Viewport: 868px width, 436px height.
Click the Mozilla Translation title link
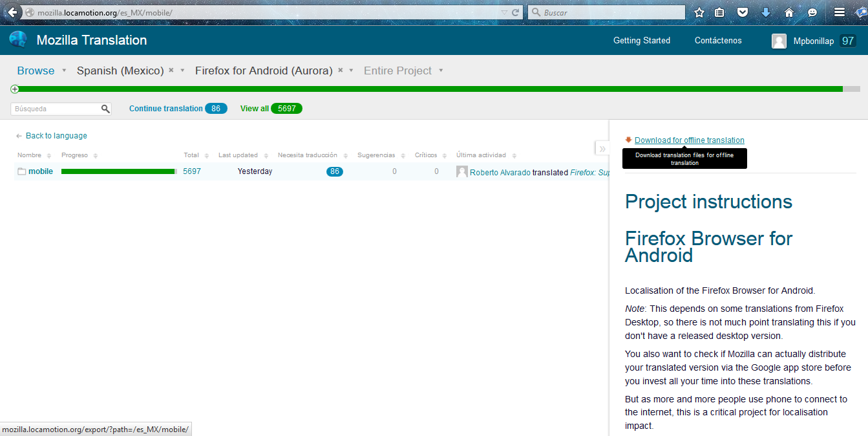(92, 40)
